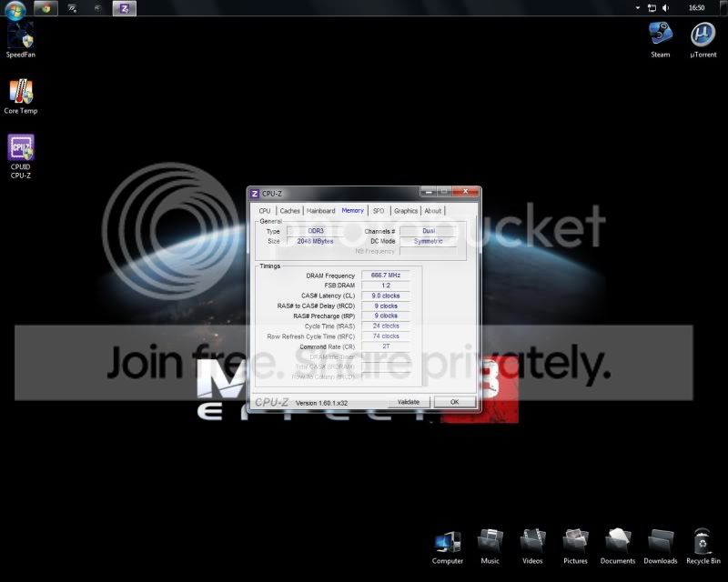
Task: Click the volume speaker tray icon
Action: click(x=666, y=8)
